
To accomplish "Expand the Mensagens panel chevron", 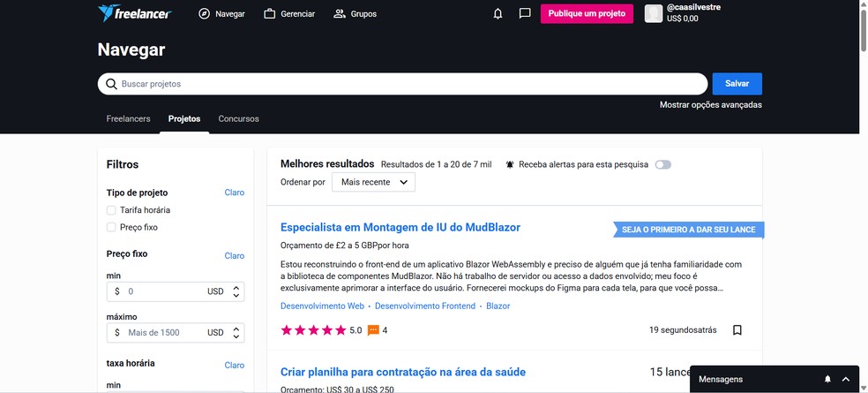I will pyautogui.click(x=846, y=379).
